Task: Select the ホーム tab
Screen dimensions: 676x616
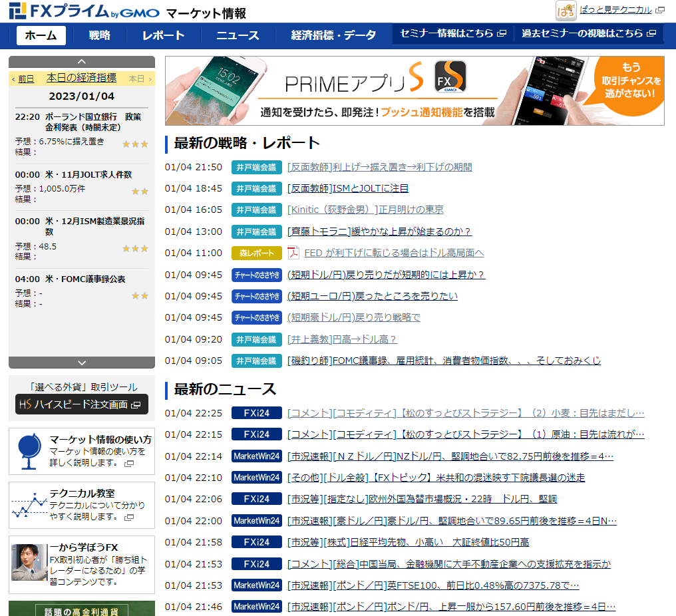Action: coord(41,35)
